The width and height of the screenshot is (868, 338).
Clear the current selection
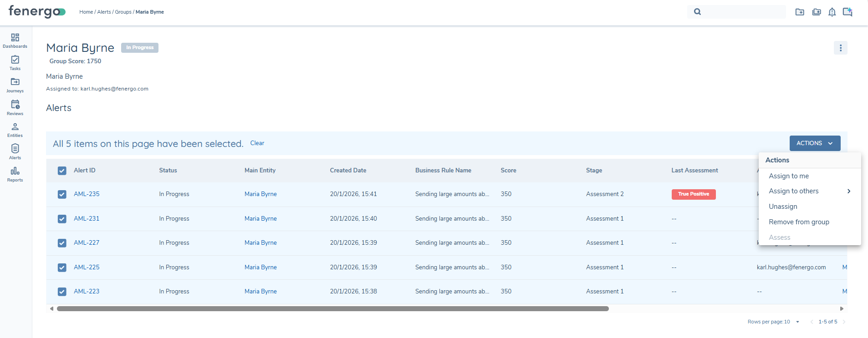coord(257,143)
